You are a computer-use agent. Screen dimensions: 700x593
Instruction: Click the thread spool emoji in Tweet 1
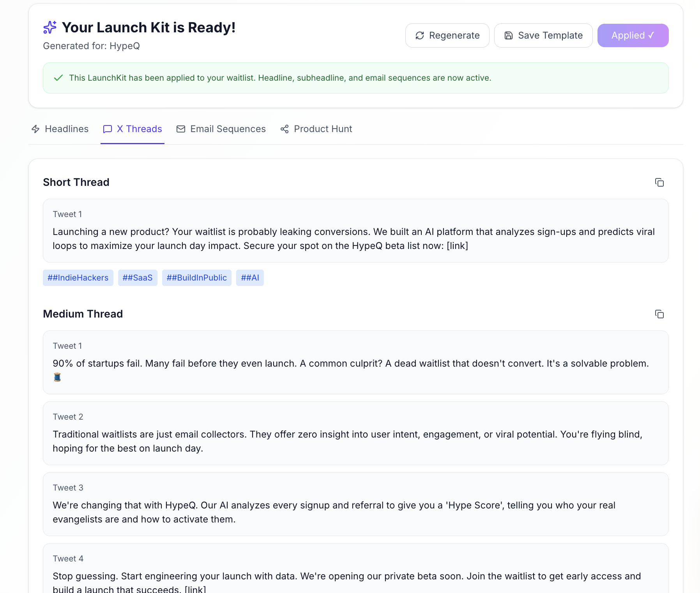(x=57, y=377)
